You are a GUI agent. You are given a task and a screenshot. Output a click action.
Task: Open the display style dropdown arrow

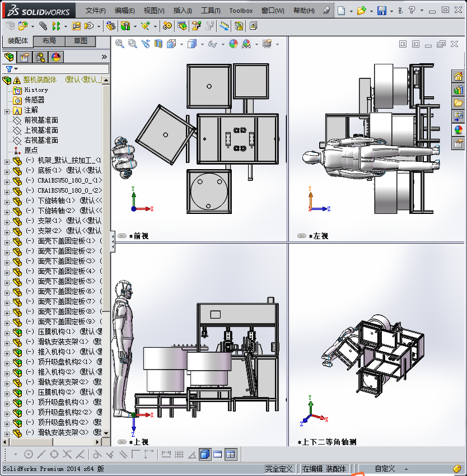pos(202,44)
